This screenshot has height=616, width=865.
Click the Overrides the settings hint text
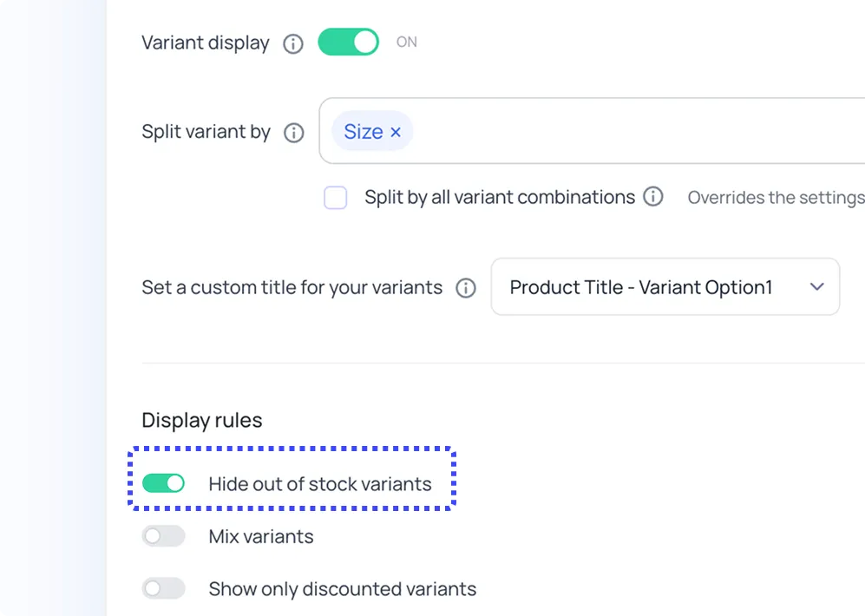[775, 198]
